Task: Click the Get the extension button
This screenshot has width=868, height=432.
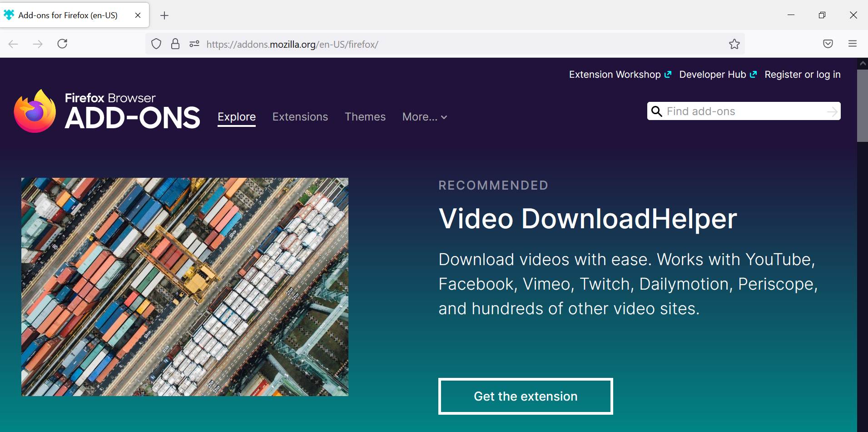Action: pos(526,397)
